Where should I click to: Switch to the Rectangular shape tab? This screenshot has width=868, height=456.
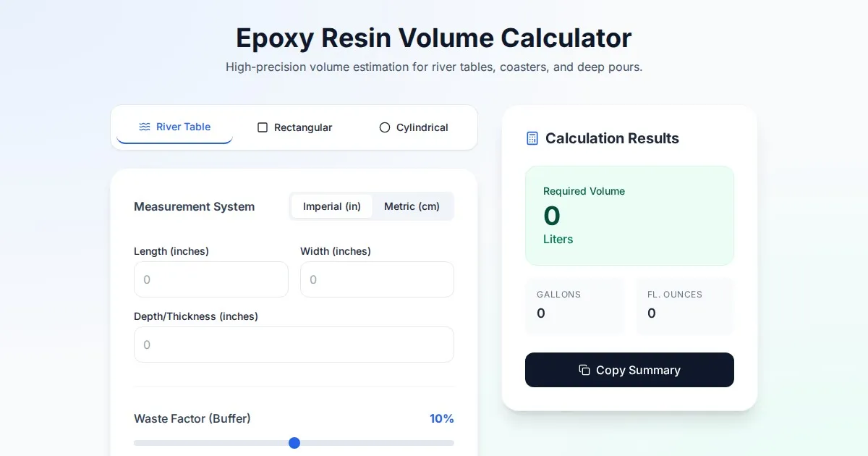click(x=294, y=127)
